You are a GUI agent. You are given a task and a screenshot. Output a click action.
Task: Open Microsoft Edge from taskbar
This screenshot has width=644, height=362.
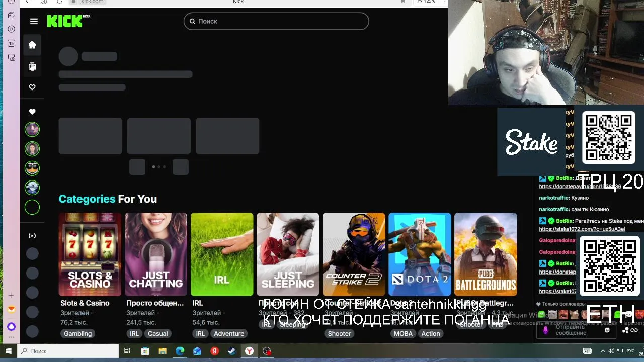[180, 351]
